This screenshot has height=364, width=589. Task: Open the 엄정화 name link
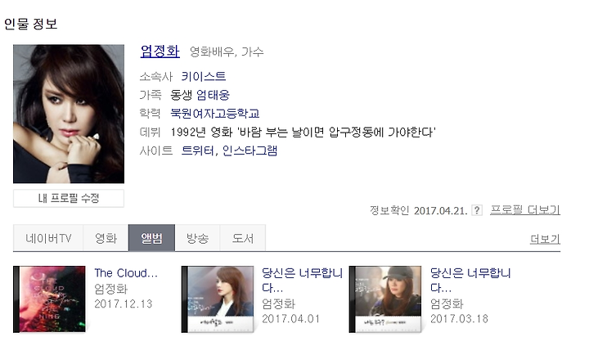coord(160,51)
